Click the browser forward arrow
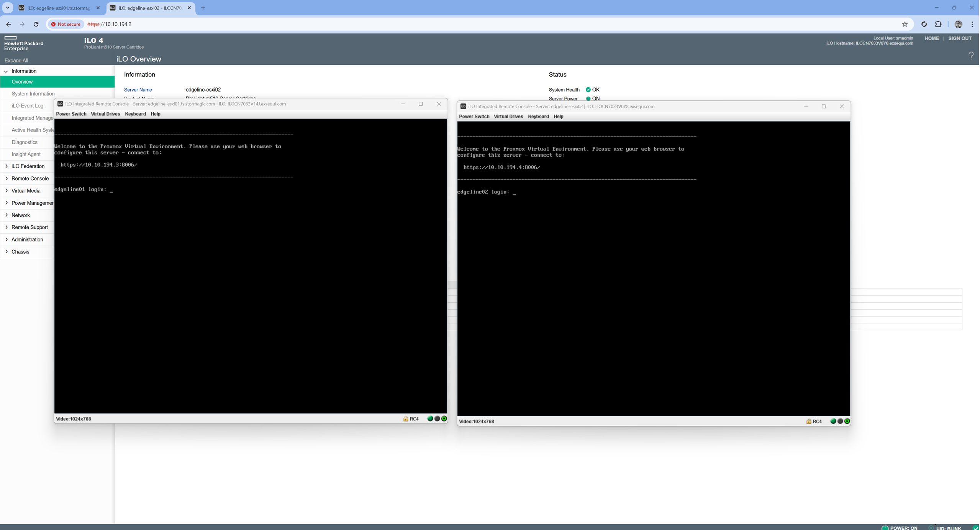This screenshot has width=980, height=530. click(x=22, y=24)
